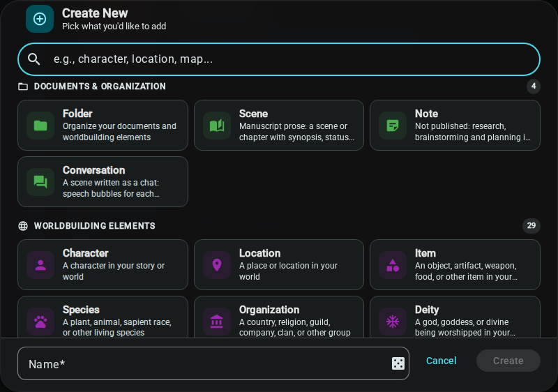Click the Item shapes icon
Image resolution: width=558 pixels, height=392 pixels.
[393, 265]
